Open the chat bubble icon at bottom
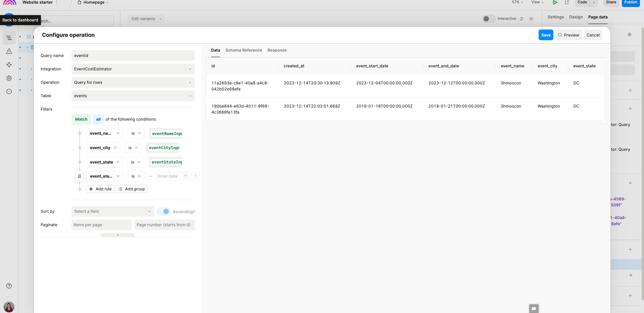The height and width of the screenshot is (313, 644). coord(534,308)
